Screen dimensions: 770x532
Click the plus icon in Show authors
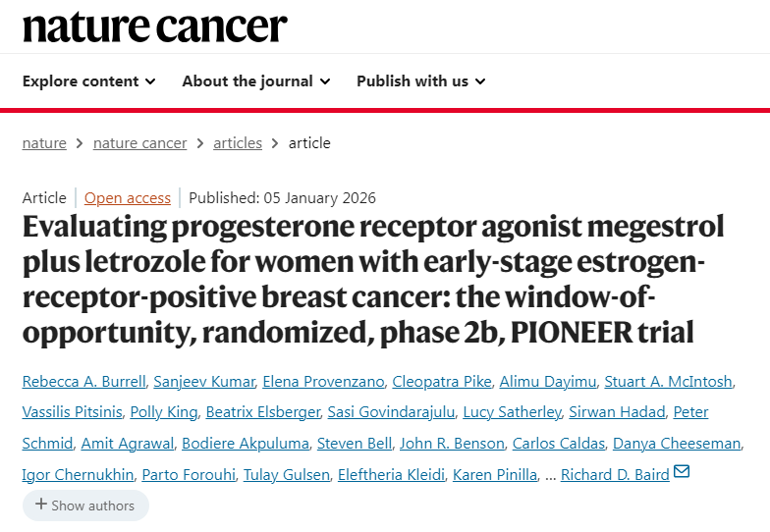(x=41, y=505)
